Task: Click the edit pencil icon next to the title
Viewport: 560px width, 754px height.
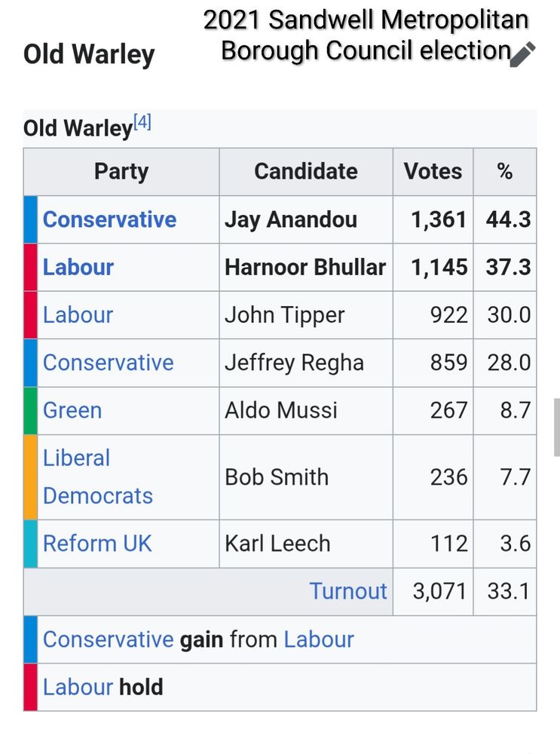Action: (x=522, y=54)
